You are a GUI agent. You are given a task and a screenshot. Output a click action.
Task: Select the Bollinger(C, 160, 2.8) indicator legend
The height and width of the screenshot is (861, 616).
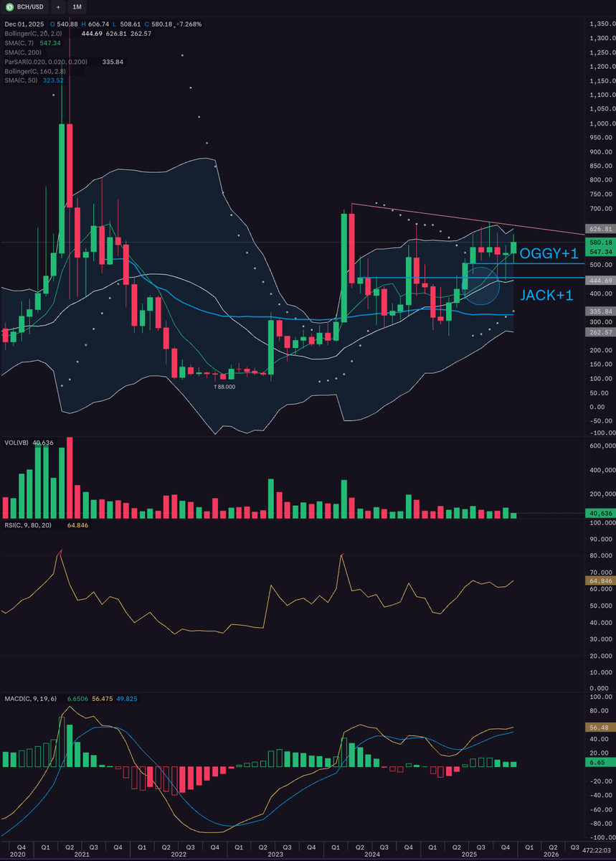coord(37,71)
